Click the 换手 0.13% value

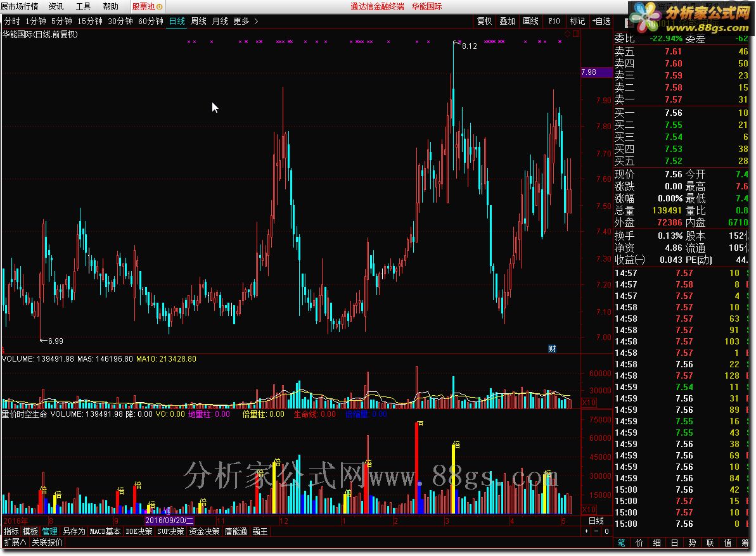pos(670,236)
